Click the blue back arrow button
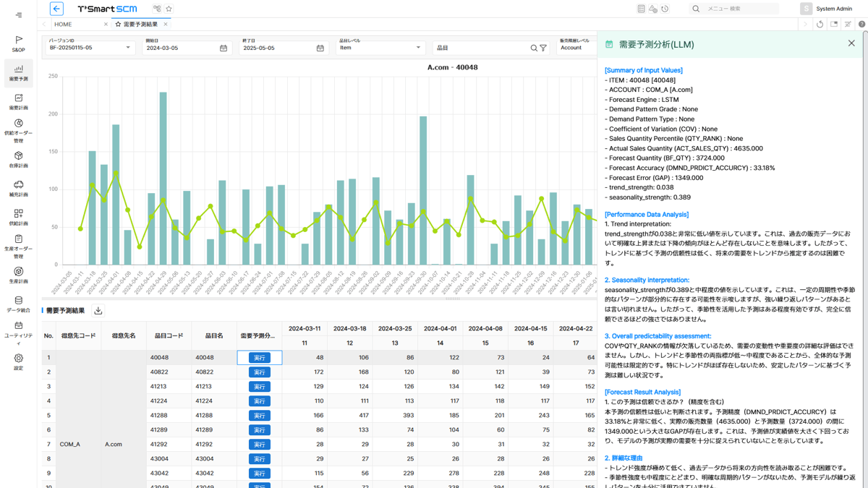The image size is (868, 488). coord(56,9)
